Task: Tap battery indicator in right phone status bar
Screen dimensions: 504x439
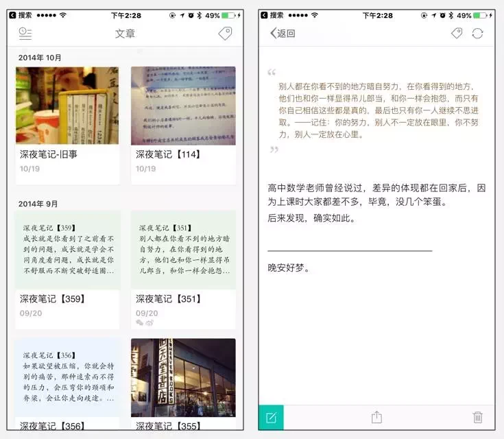Action: [x=480, y=15]
